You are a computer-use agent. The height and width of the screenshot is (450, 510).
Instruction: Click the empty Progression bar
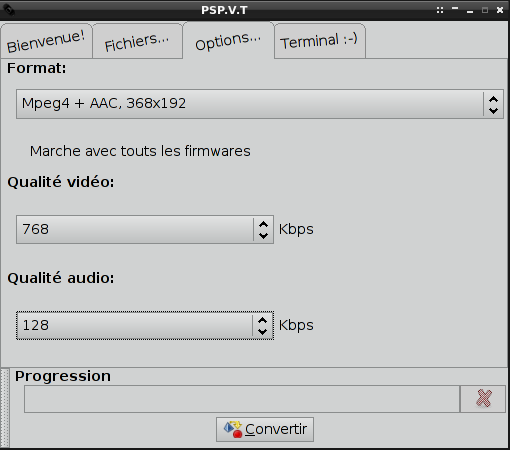point(242,399)
